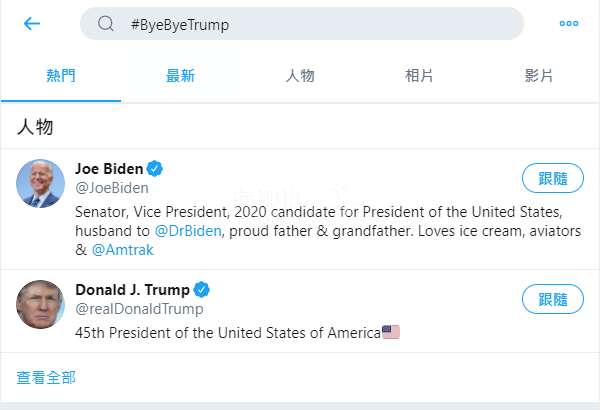This screenshot has height=410, width=613.
Task: Open the 影片 tab
Action: [x=539, y=76]
